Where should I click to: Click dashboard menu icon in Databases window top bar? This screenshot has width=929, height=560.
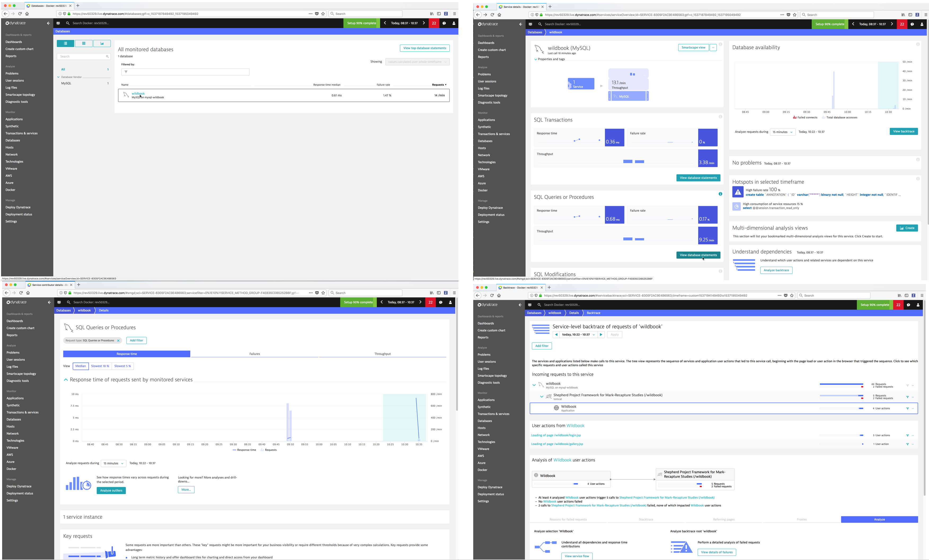click(x=58, y=23)
